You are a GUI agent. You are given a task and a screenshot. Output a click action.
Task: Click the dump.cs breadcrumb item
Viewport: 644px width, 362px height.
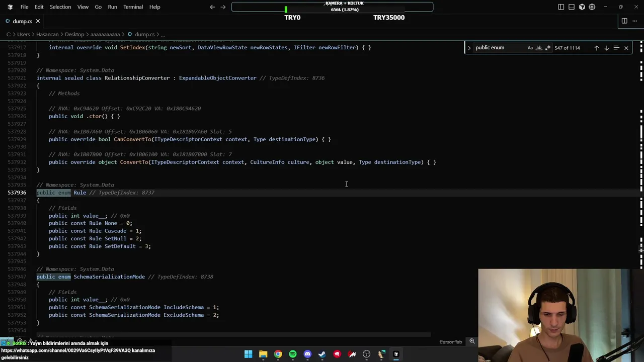coord(144,35)
